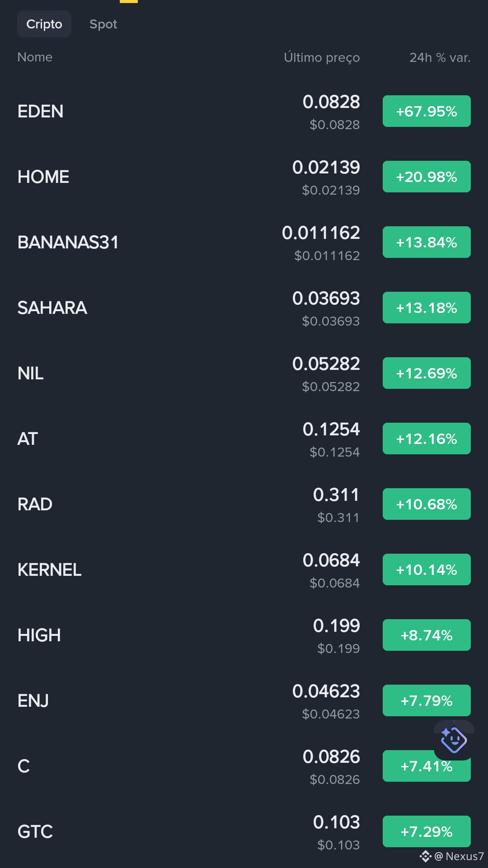Open the SAHARA coin row
This screenshot has height=868, width=488.
[x=244, y=308]
